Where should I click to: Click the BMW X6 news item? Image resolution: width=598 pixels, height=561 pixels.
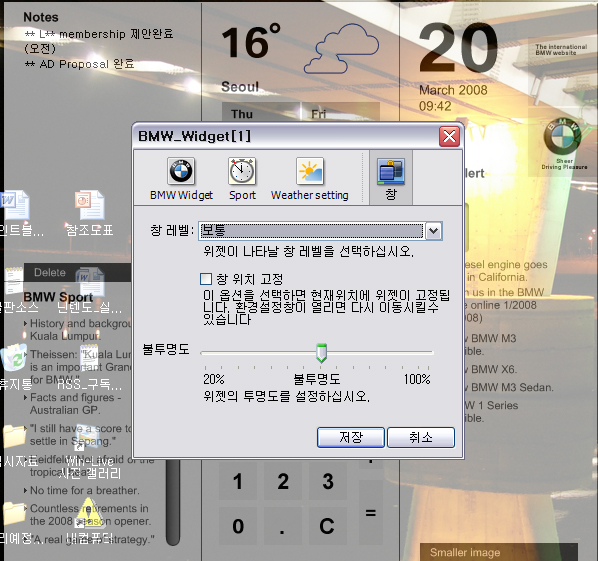(x=491, y=369)
